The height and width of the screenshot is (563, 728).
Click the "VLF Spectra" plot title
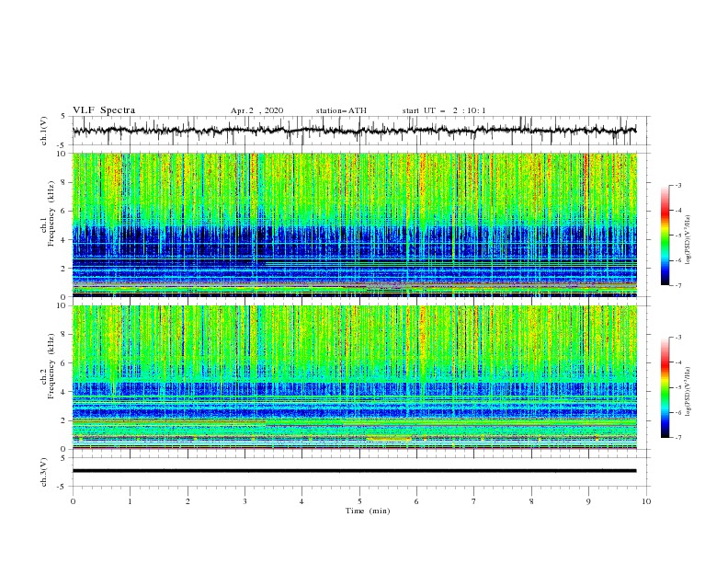pos(104,110)
